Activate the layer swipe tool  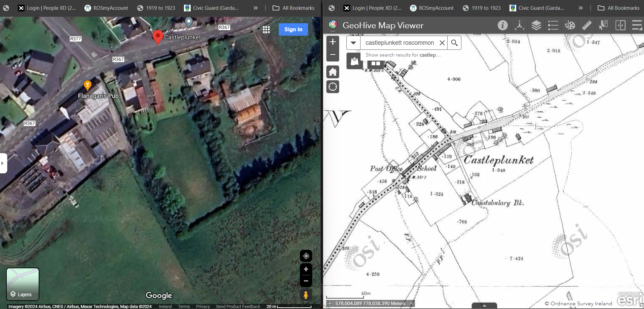tap(620, 25)
